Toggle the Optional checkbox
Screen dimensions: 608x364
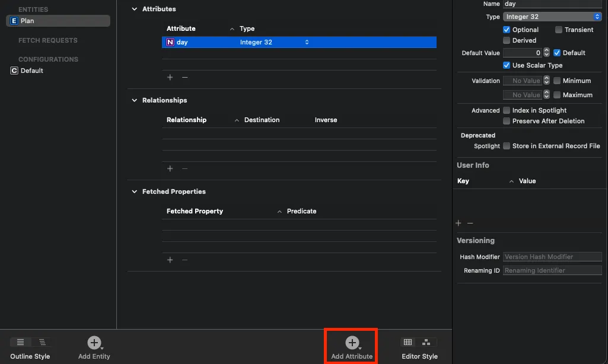click(507, 30)
